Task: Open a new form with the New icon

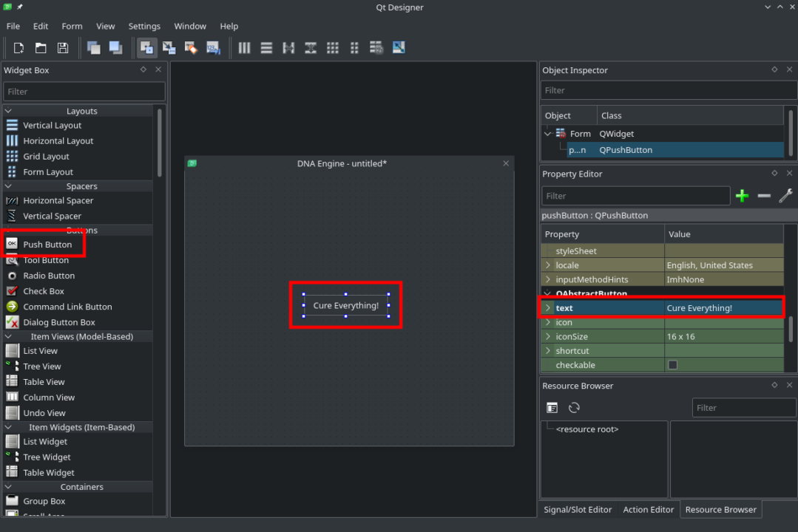Action: click(x=18, y=47)
